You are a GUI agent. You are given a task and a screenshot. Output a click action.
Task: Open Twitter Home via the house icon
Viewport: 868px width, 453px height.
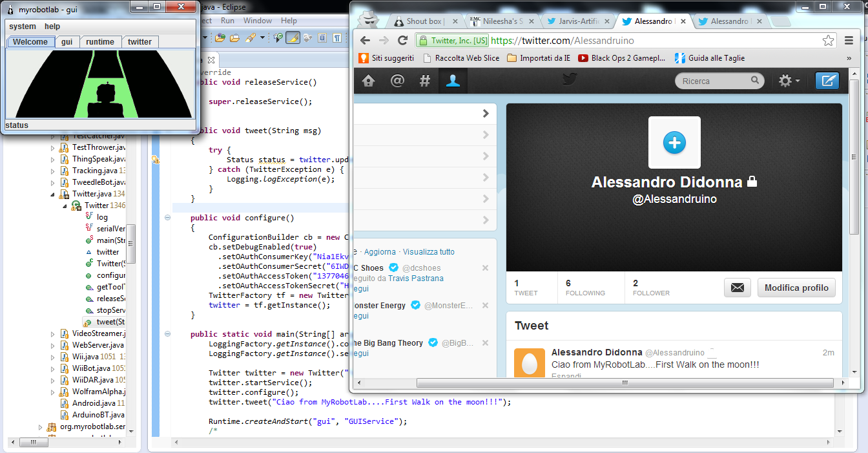click(x=368, y=81)
